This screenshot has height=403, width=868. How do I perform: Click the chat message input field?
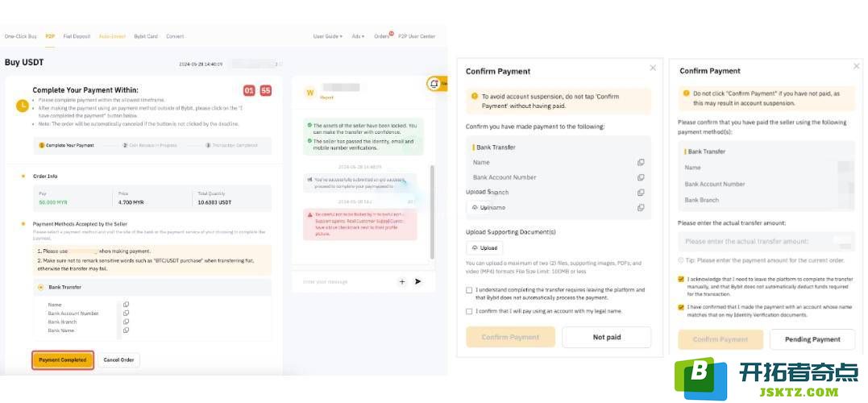346,282
